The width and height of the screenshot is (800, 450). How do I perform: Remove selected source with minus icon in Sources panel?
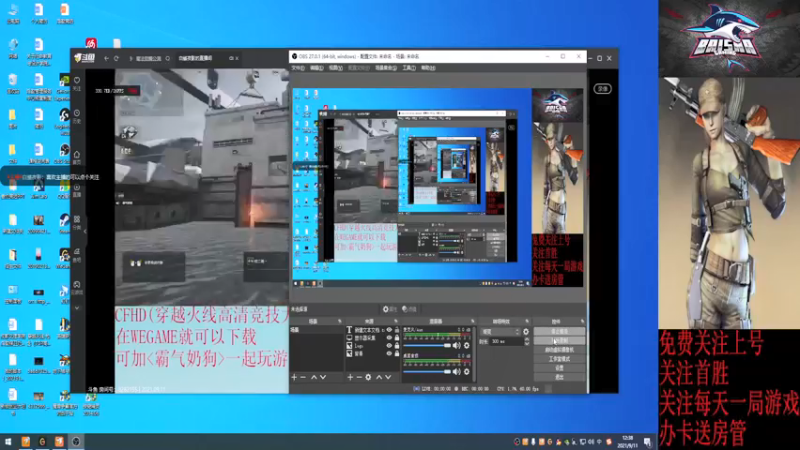pos(359,377)
